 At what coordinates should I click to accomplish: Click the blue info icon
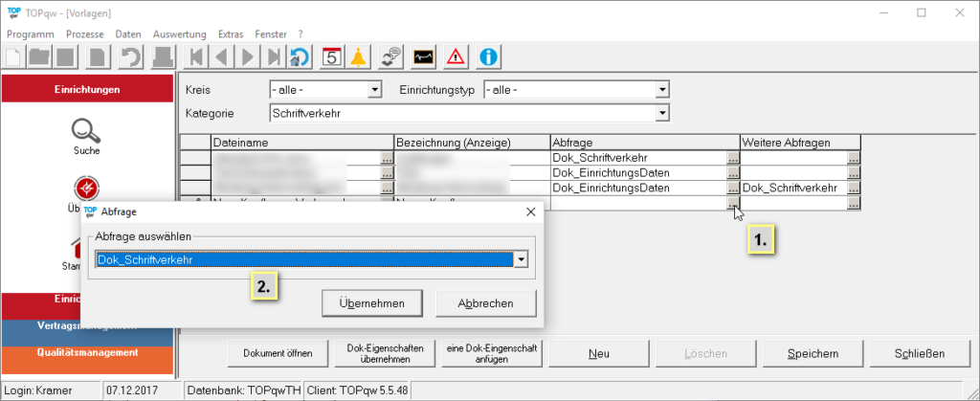(489, 56)
